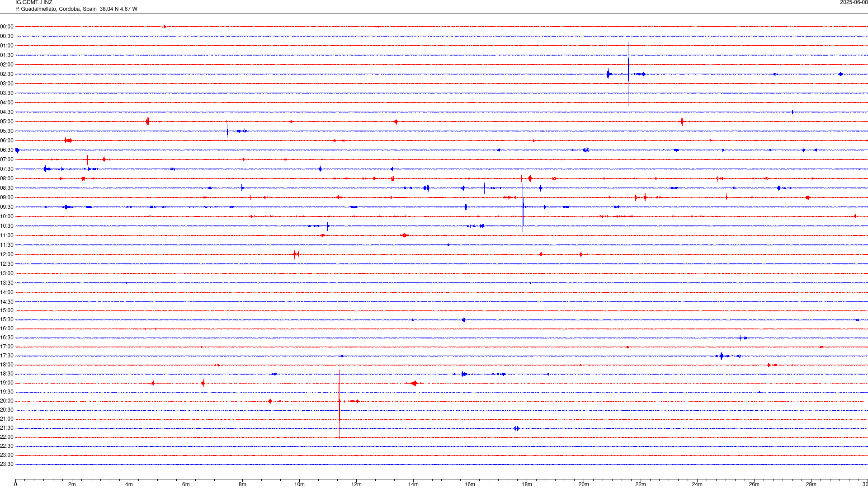Select the 16:30 time row label

point(7,338)
